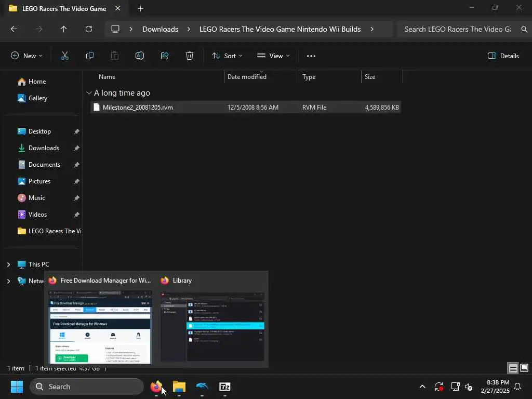Rename the selected file
The image size is (532, 399).
[x=139, y=56]
